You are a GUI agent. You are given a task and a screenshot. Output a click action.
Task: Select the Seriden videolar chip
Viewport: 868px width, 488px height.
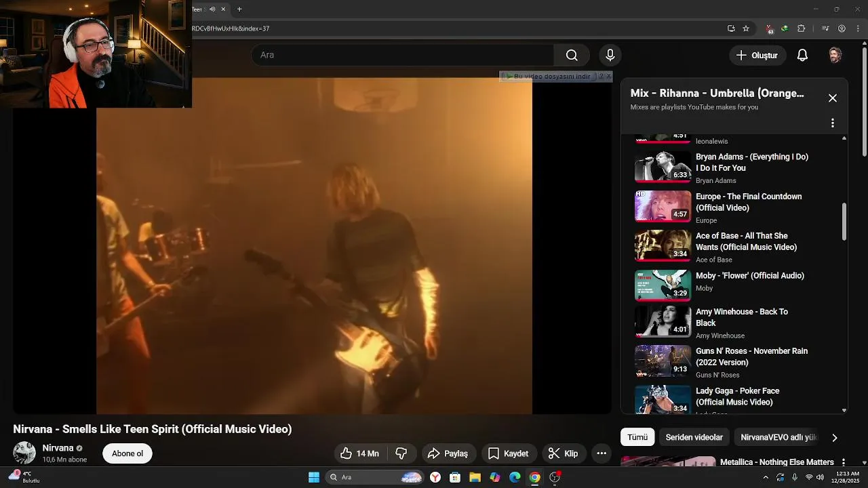tap(694, 437)
